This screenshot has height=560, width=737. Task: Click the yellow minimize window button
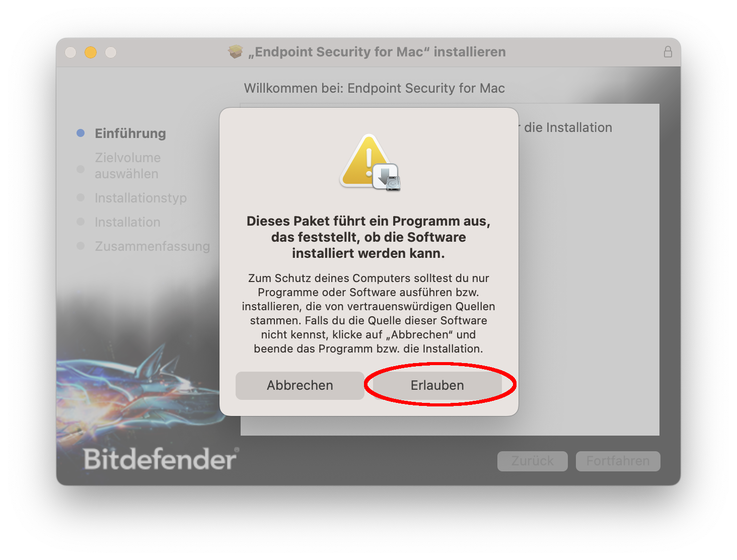coord(91,52)
